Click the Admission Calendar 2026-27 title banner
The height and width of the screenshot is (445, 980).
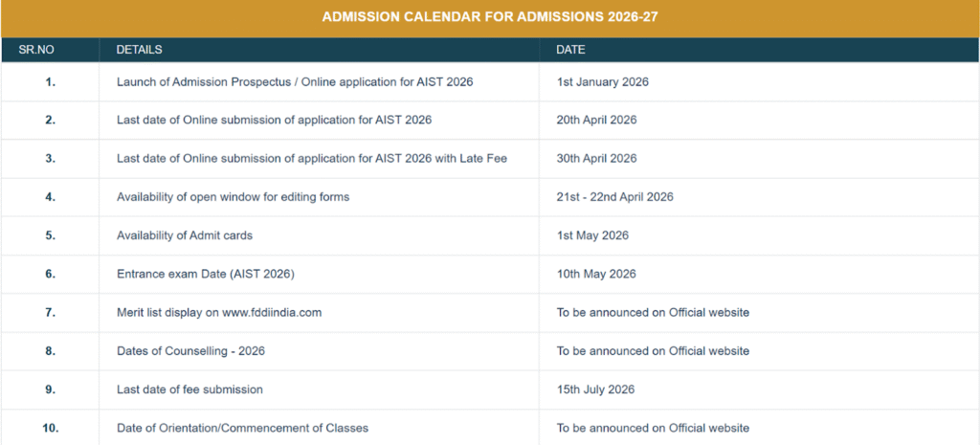[490, 17]
